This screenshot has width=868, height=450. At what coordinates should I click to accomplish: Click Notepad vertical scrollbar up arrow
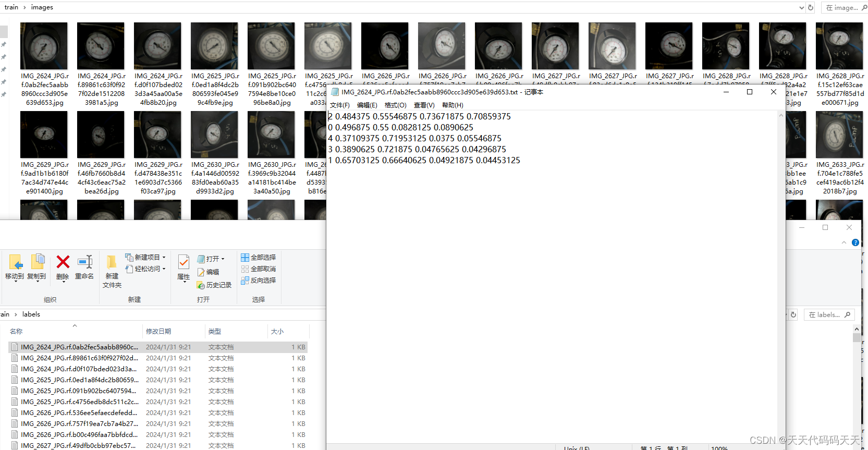coord(781,116)
